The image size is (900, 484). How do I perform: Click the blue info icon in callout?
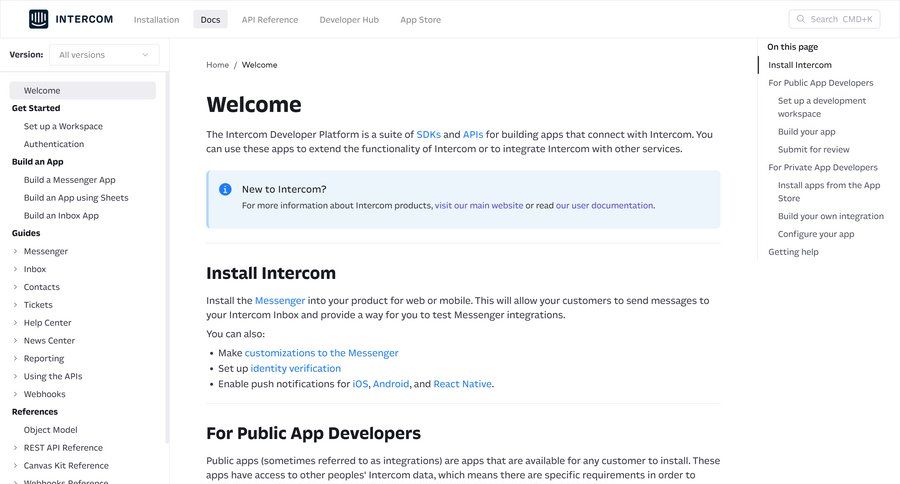[225, 189]
